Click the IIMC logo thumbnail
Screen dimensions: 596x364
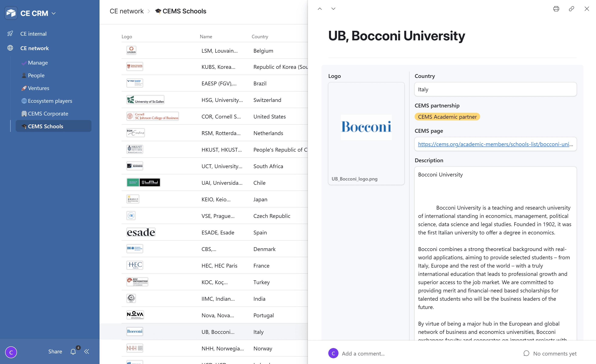(x=131, y=298)
